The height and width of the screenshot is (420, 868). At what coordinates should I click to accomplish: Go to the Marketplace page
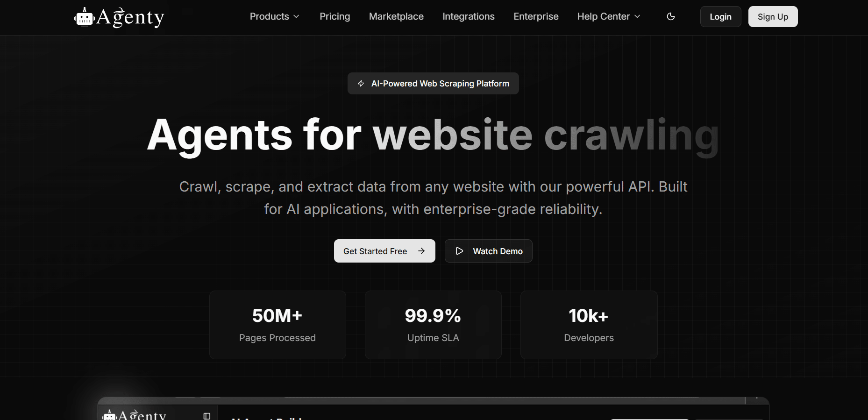pyautogui.click(x=396, y=17)
